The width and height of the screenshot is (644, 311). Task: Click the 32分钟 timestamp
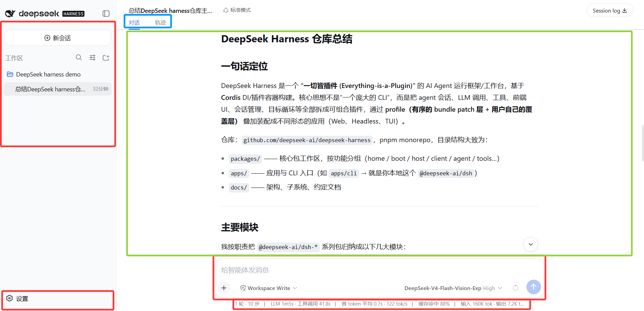click(101, 89)
